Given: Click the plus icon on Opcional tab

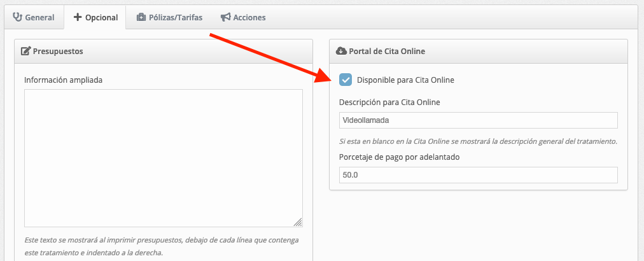Looking at the screenshot, I should coord(78,17).
